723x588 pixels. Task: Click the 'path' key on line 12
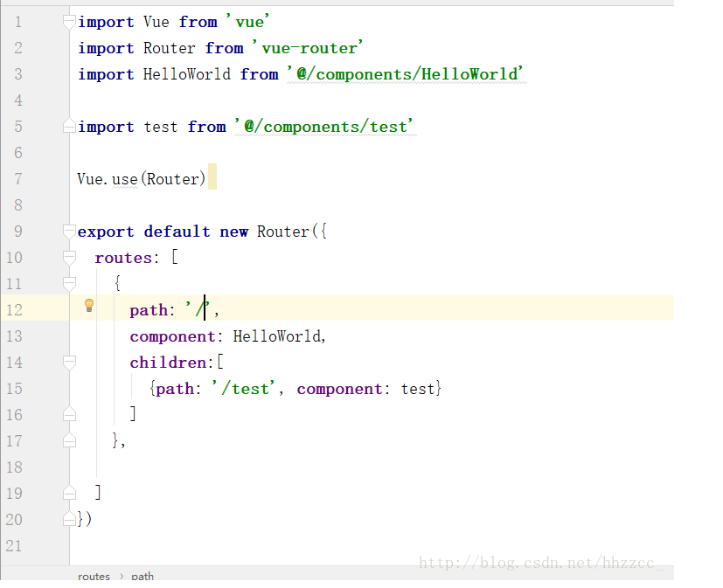pos(149,310)
